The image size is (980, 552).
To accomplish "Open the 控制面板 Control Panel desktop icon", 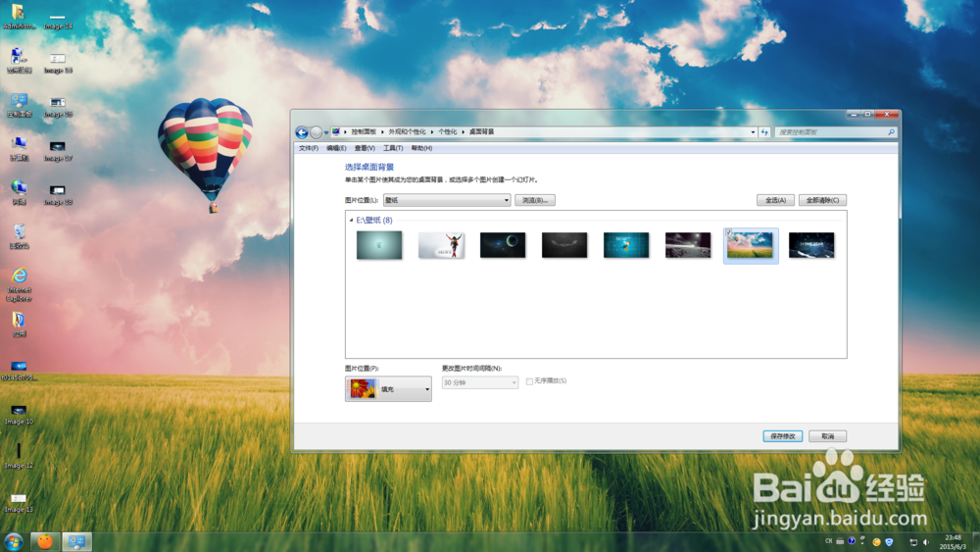I will coord(19,105).
